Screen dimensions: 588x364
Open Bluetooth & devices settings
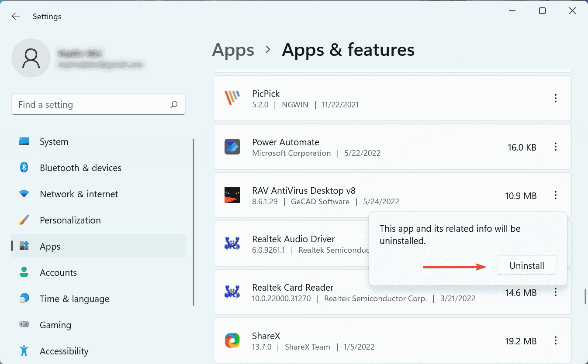click(98, 168)
